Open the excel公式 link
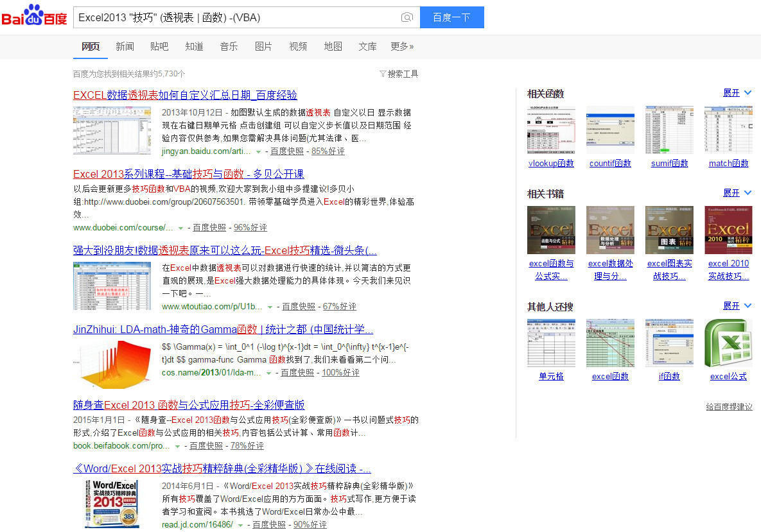761x532 pixels. coord(728,376)
